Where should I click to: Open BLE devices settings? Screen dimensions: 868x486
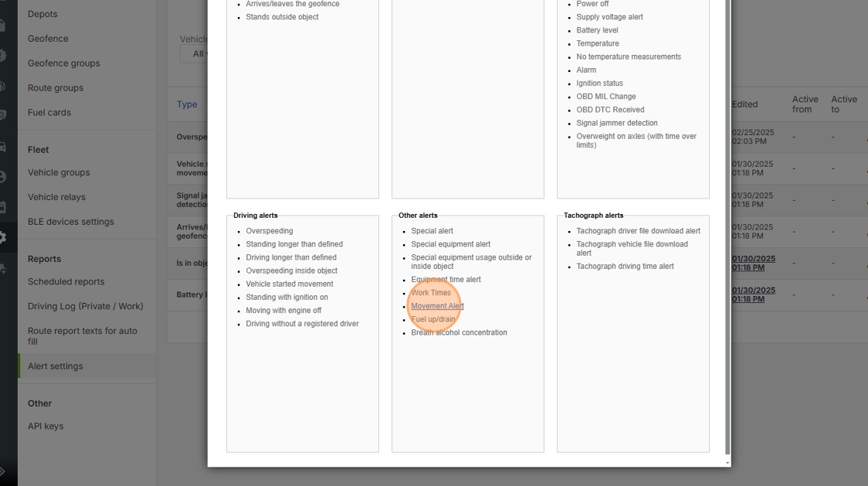click(x=71, y=222)
